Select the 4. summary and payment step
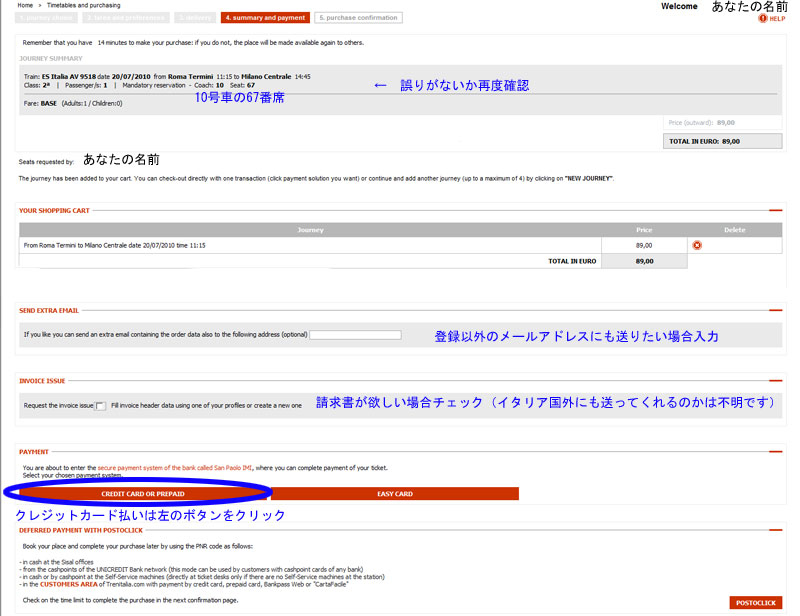This screenshot has width=800, height=616. pyautogui.click(x=265, y=18)
